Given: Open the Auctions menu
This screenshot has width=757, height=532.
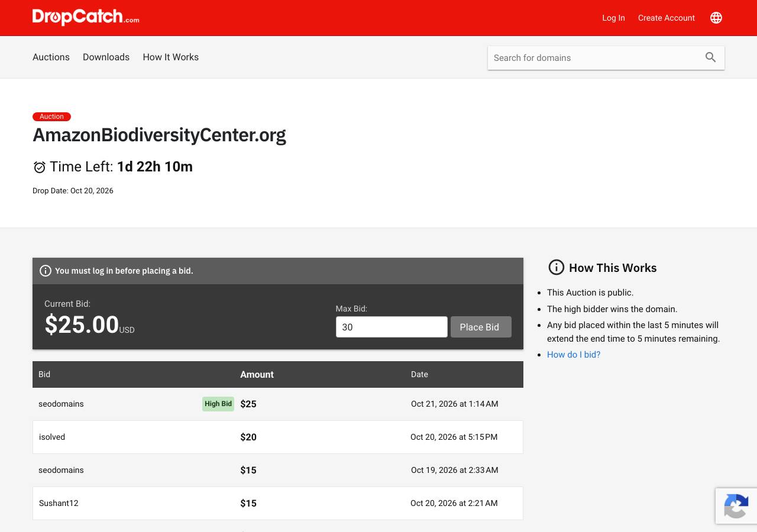Looking at the screenshot, I should [x=51, y=57].
